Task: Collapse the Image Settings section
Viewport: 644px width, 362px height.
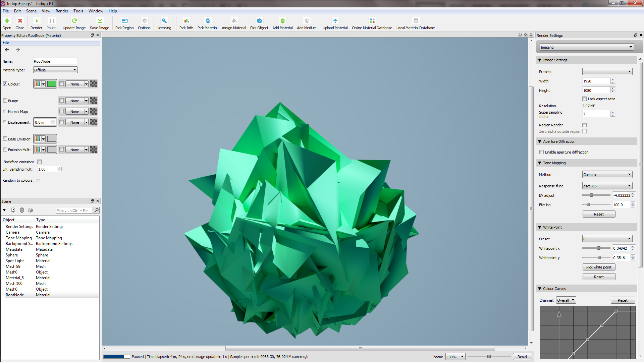Action: coord(540,60)
